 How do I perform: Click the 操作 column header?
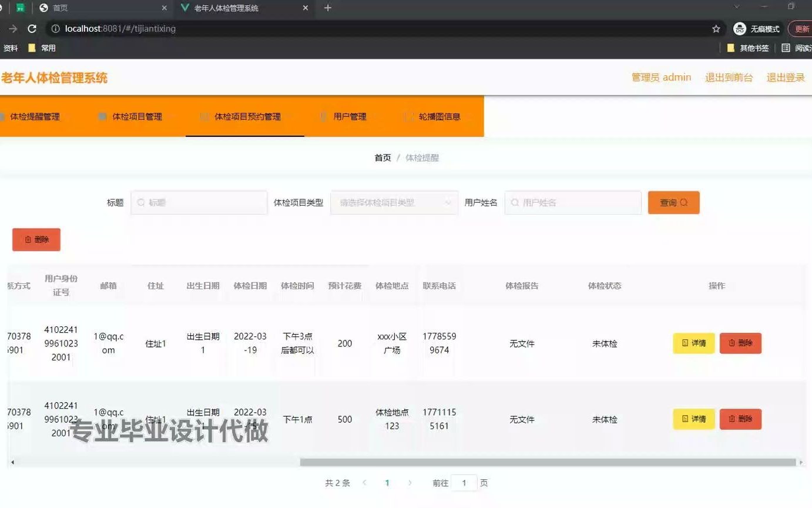[717, 286]
